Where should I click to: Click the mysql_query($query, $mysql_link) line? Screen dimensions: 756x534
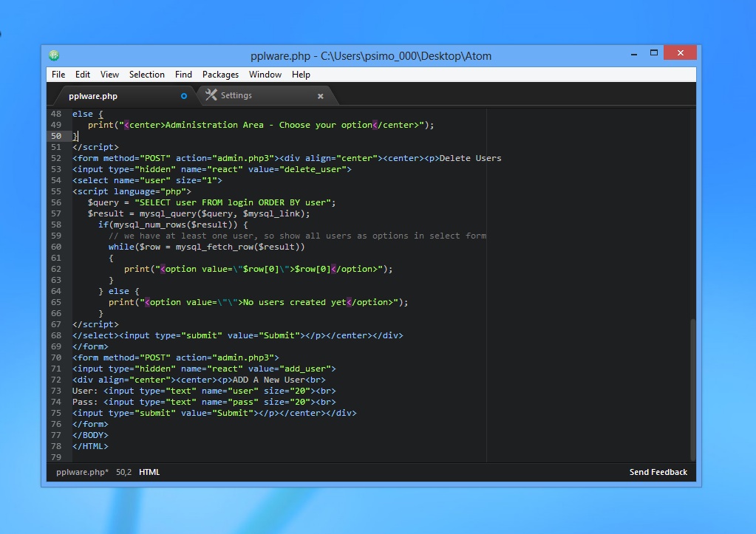199,213
